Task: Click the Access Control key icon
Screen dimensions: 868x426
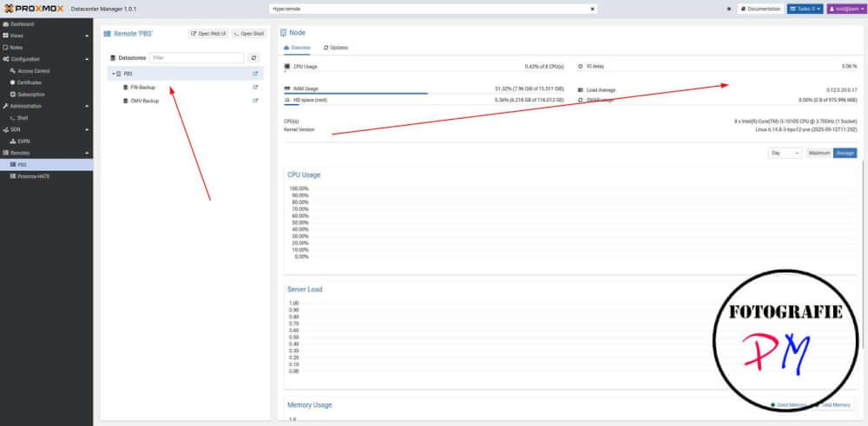Action: 13,71
